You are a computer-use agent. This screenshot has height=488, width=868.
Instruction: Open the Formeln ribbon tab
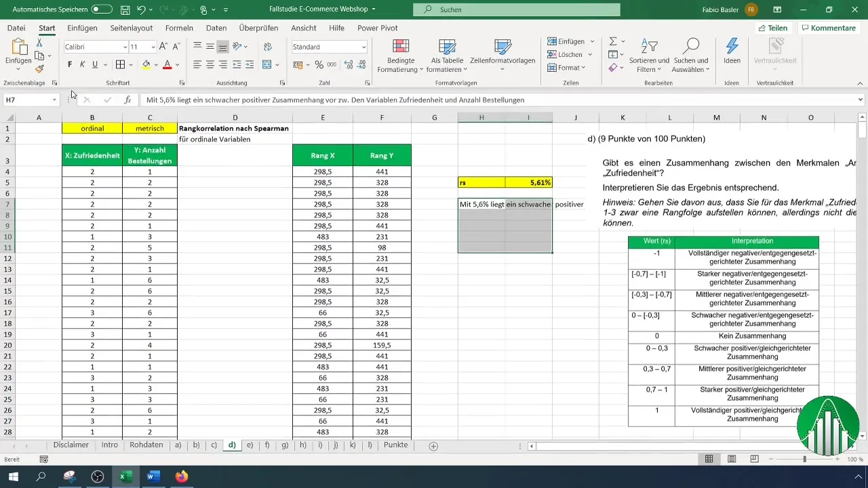(x=179, y=28)
